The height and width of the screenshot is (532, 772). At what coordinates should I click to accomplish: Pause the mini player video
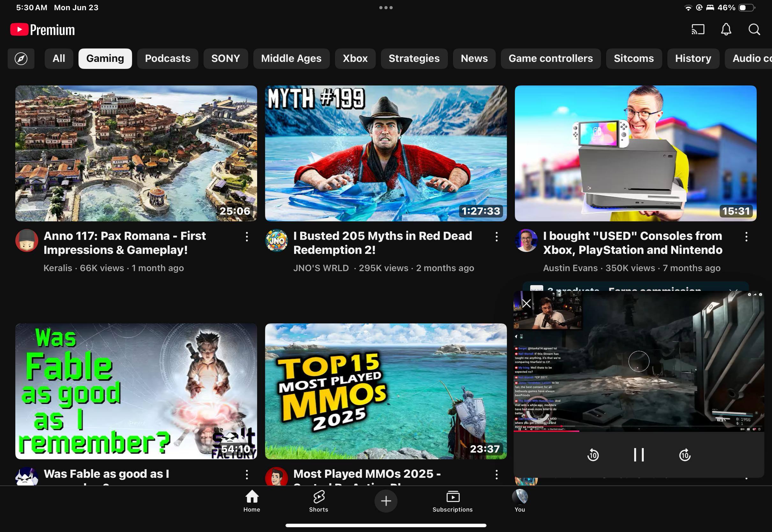[x=638, y=455]
